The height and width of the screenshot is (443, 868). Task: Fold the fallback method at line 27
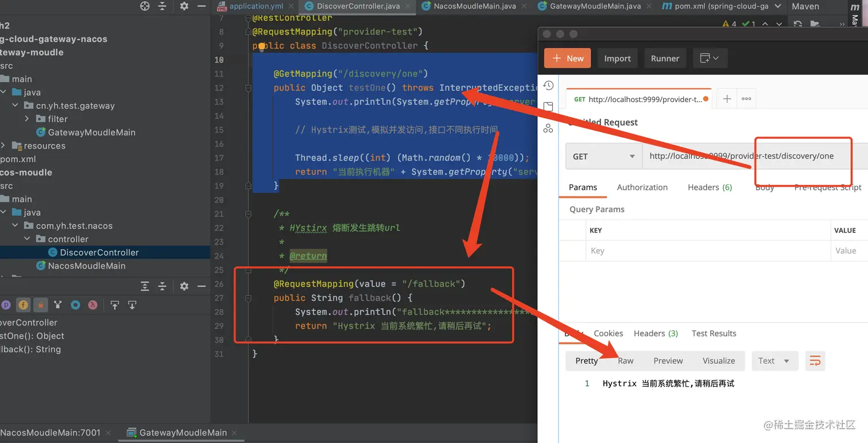pos(248,298)
